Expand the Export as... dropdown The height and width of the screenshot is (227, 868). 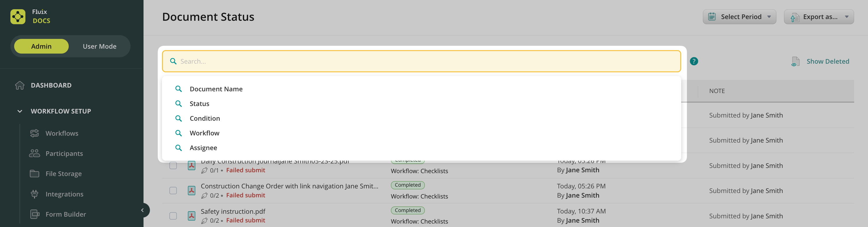(818, 17)
